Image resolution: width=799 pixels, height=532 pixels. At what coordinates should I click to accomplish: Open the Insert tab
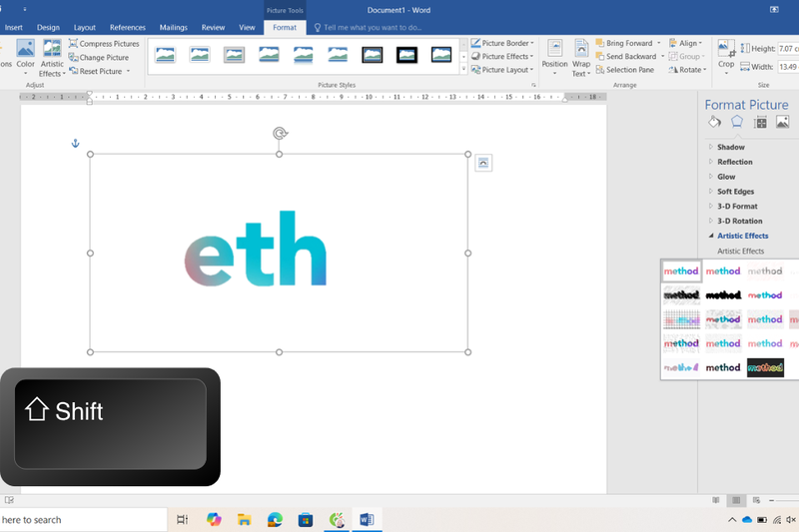click(14, 28)
